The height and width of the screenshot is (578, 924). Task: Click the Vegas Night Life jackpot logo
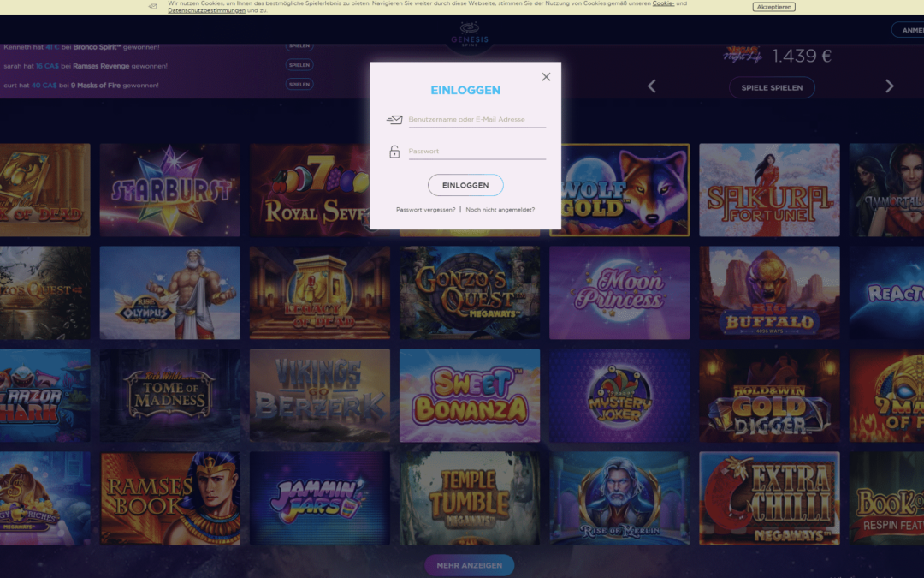pos(742,55)
